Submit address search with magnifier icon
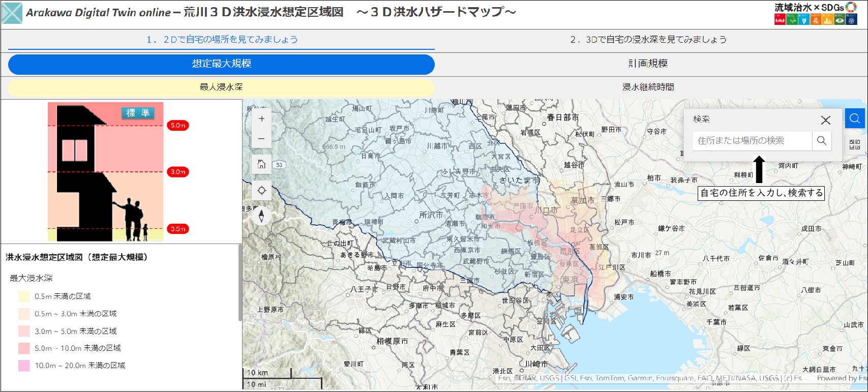Image resolution: width=868 pixels, height=392 pixels. pos(822,141)
